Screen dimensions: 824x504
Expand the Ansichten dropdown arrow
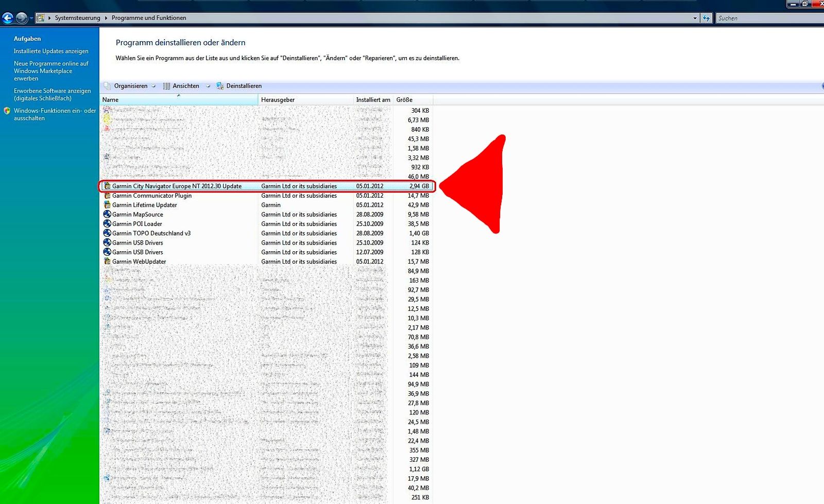tap(208, 86)
